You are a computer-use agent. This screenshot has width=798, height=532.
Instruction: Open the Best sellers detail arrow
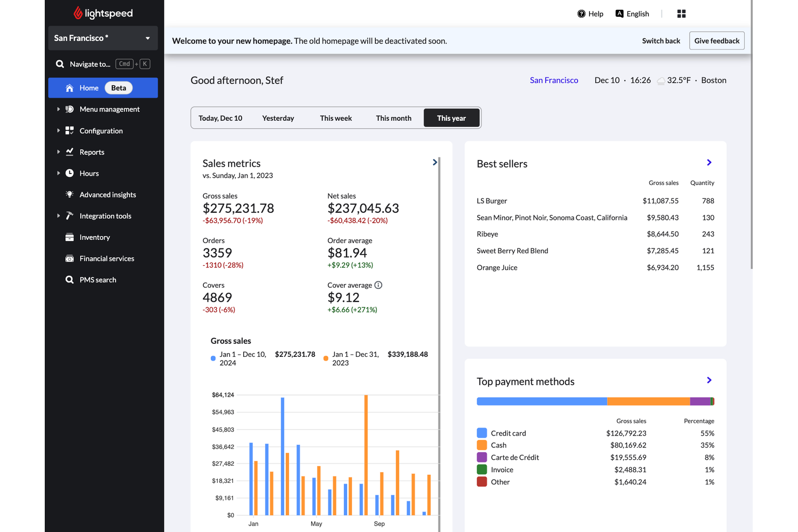coord(708,162)
